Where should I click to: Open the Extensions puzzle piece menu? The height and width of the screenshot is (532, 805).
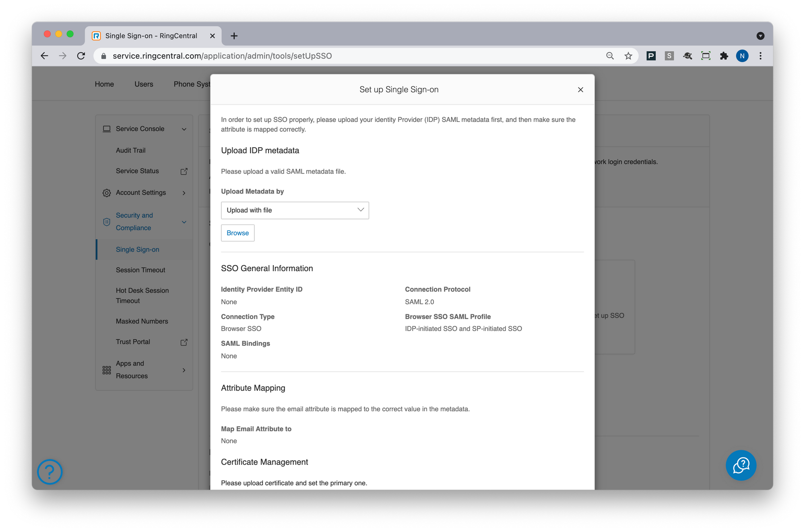pyautogui.click(x=724, y=56)
